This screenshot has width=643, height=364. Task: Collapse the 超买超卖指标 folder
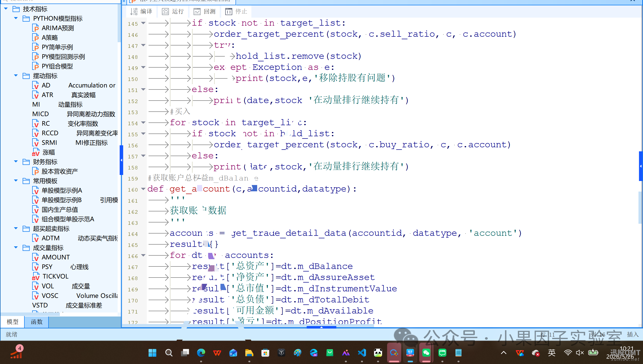16,229
